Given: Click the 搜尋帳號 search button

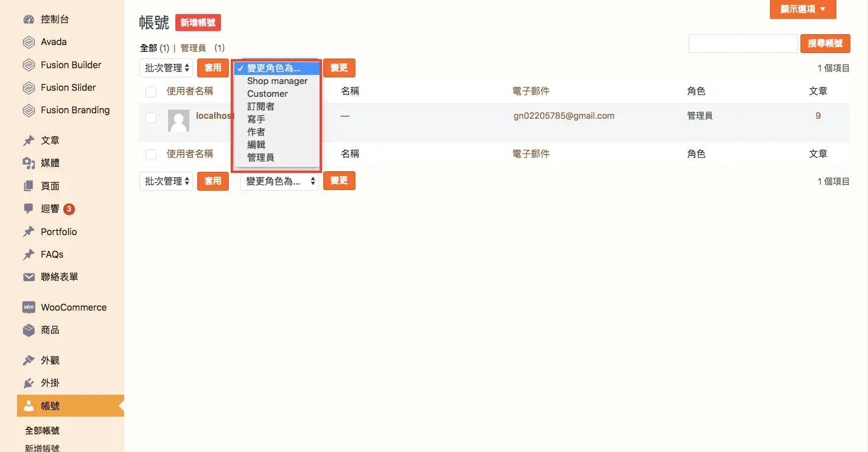Looking at the screenshot, I should pyautogui.click(x=825, y=43).
